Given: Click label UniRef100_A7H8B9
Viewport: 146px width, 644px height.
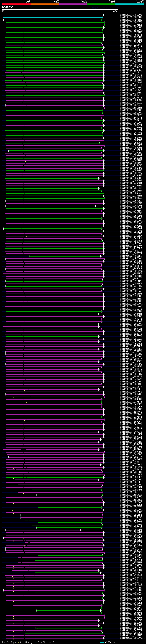Looking at the screenshot, I should pyautogui.click(x=131, y=590).
